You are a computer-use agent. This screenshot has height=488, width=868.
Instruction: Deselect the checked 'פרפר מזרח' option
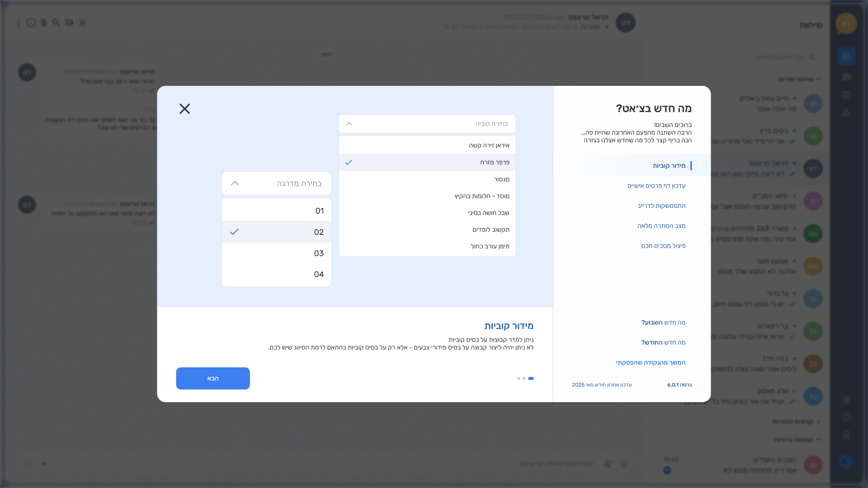[427, 162]
